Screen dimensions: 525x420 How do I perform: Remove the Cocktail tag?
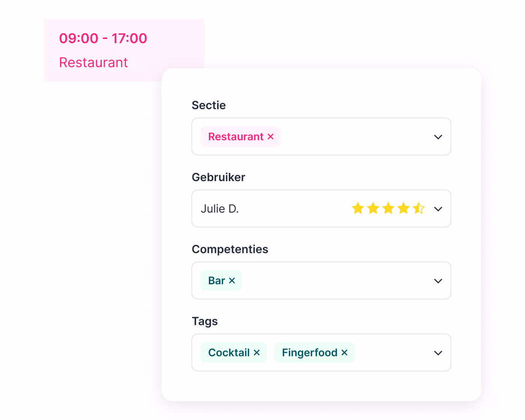pyautogui.click(x=256, y=352)
